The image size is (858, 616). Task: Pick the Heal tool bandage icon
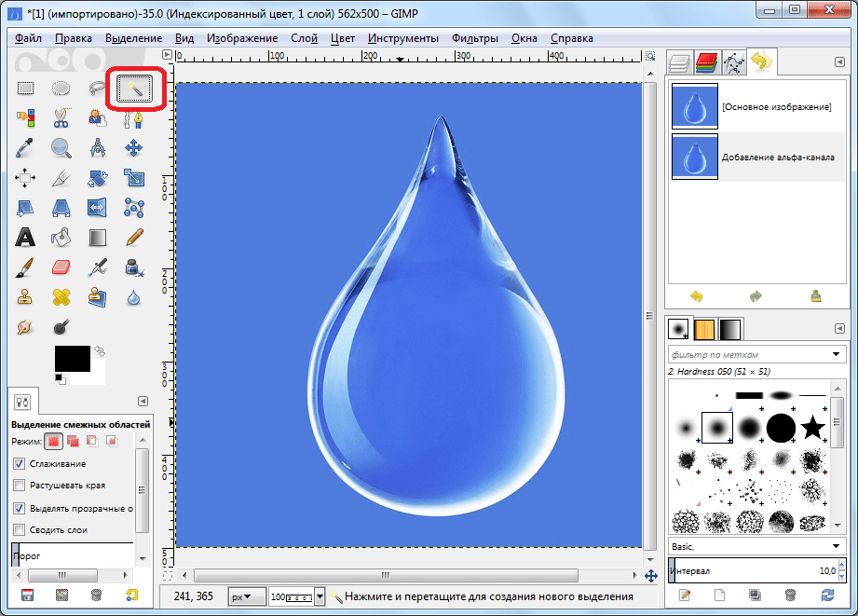coord(61,297)
